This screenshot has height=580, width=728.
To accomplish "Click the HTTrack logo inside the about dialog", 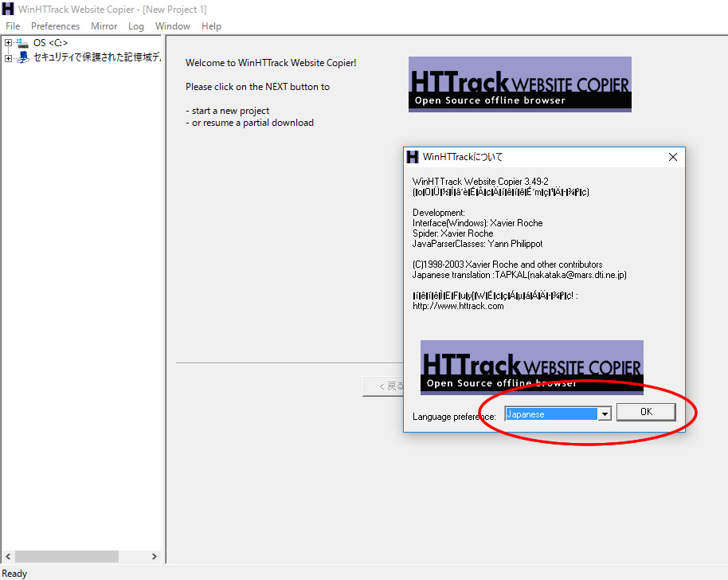I will [531, 366].
